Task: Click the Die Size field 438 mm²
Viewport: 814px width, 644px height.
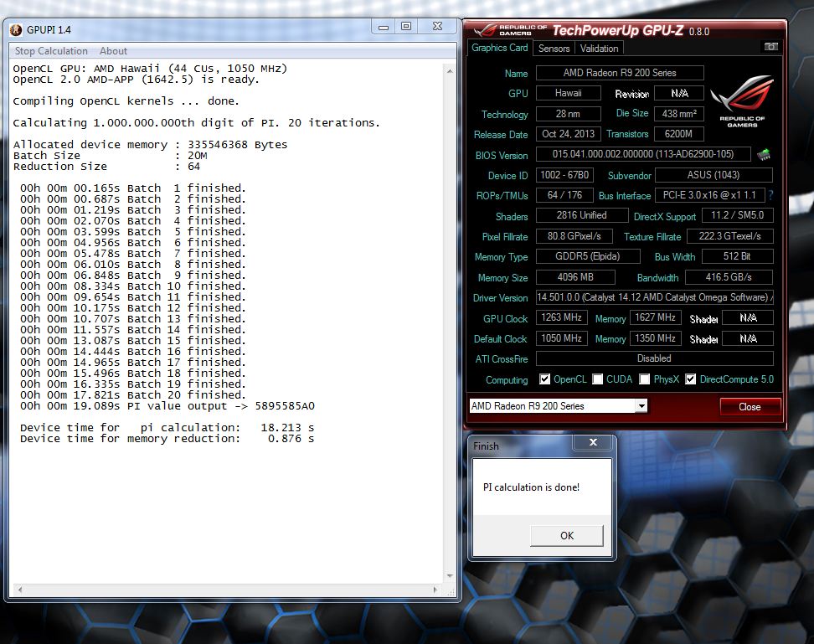Action: pos(679,114)
